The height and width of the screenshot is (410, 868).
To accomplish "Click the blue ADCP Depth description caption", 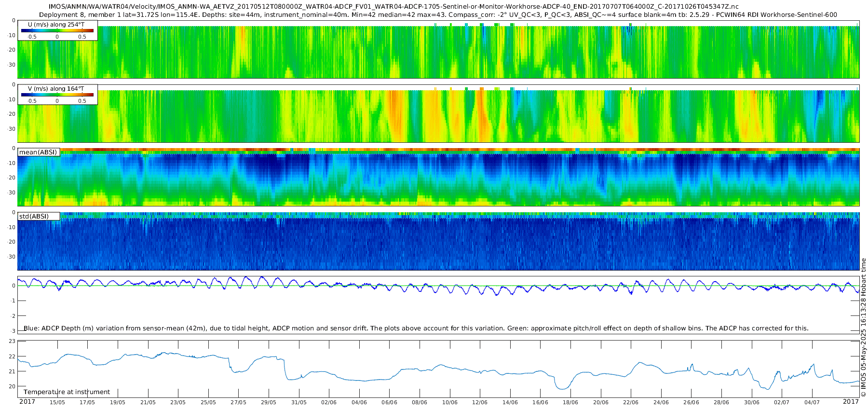I will coord(416,328).
